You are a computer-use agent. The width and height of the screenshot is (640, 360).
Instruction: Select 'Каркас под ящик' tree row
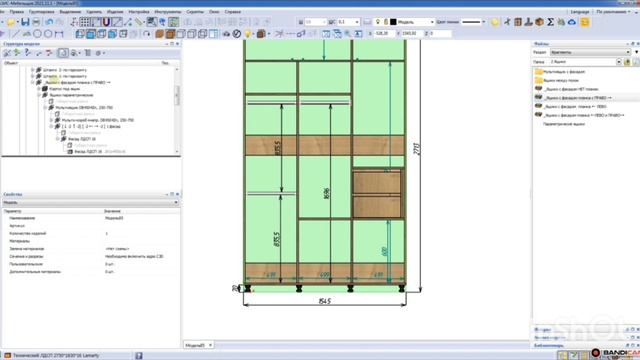(x=64, y=89)
